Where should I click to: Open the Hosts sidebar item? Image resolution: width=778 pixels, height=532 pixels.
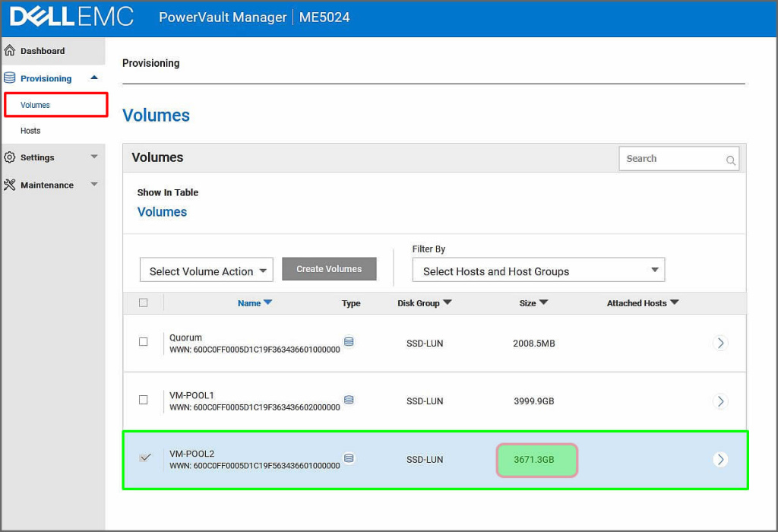coord(30,131)
